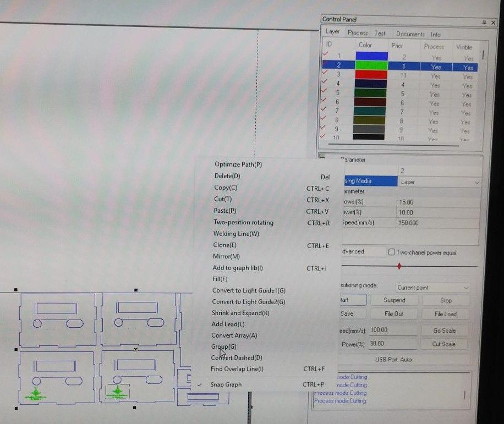Viewport: 504px width, 424px height.
Task: Toggle the checkmark of layer 8
Action: 323,118
